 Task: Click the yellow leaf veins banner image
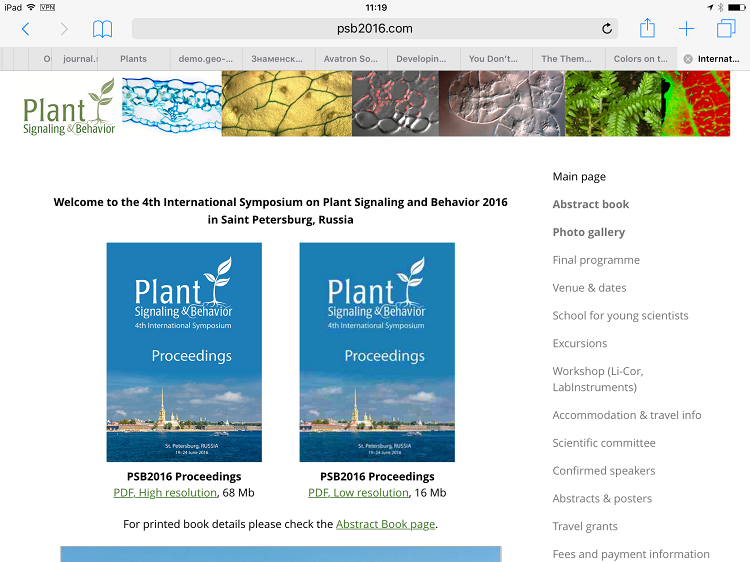(x=287, y=104)
